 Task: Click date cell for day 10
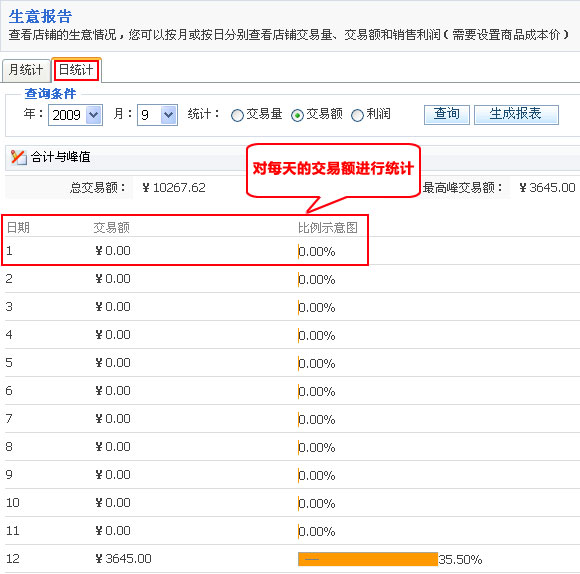tap(13, 503)
